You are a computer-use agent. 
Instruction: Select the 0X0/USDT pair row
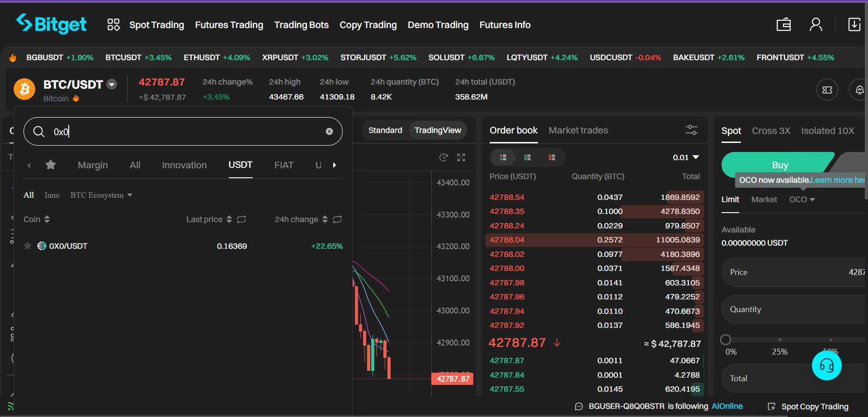(183, 246)
